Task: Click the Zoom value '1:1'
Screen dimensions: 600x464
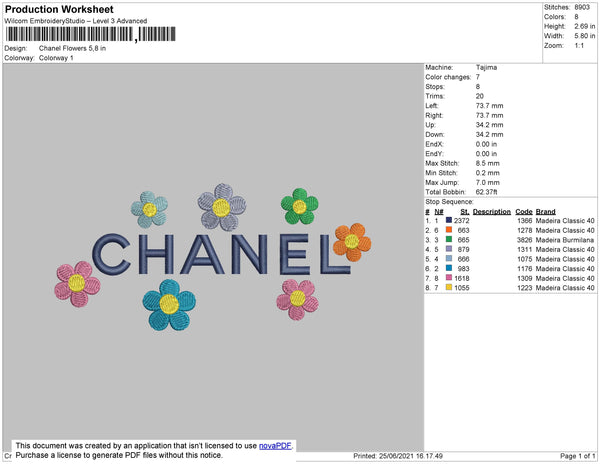Action: pyautogui.click(x=579, y=46)
